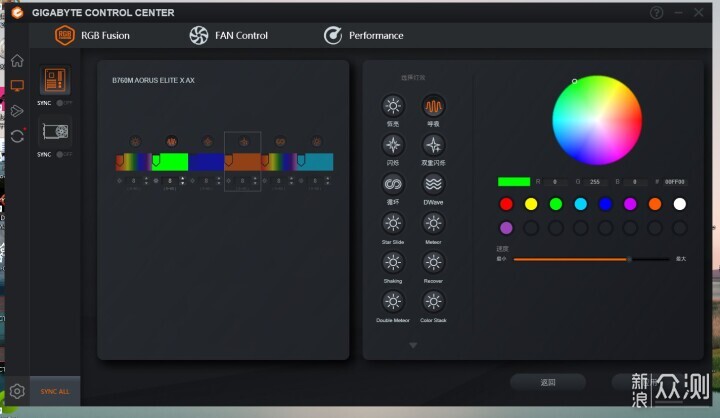Select the motherboard device icon
Viewport: 720px width, 418px height.
coord(55,80)
